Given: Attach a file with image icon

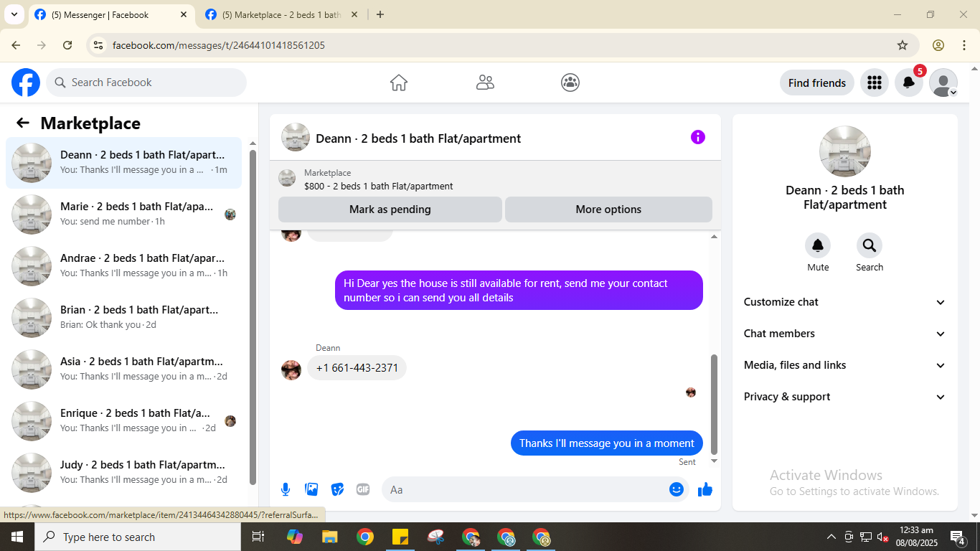Looking at the screenshot, I should [311, 489].
